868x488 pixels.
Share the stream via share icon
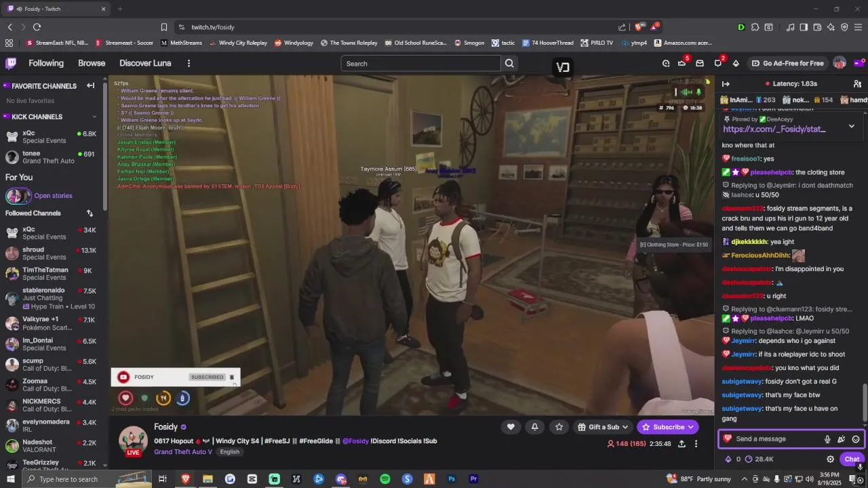pos(682,444)
